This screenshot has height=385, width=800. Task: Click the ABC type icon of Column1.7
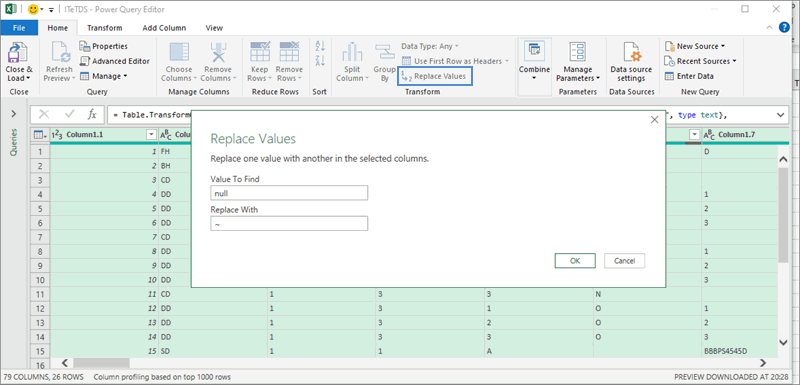tap(709, 135)
